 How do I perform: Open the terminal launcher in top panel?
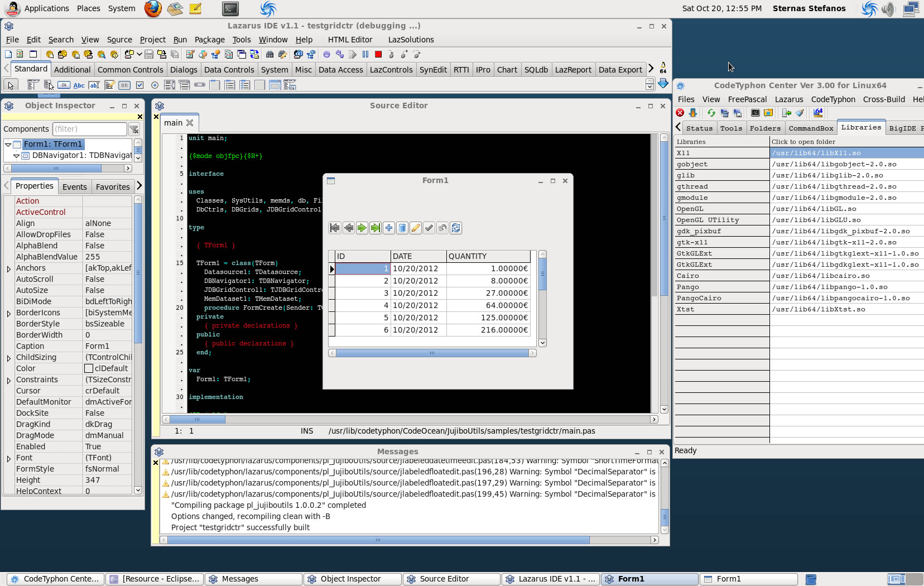coord(230,8)
